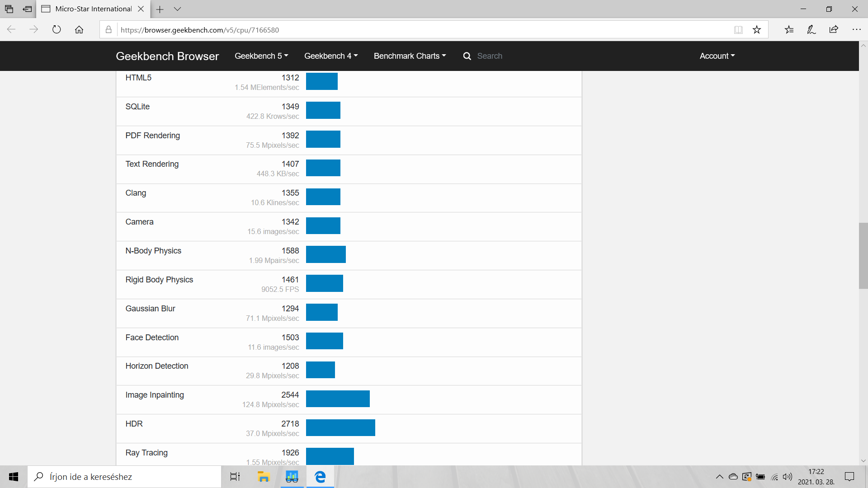Click the page vertical scrollbar thumb

pos(863,256)
